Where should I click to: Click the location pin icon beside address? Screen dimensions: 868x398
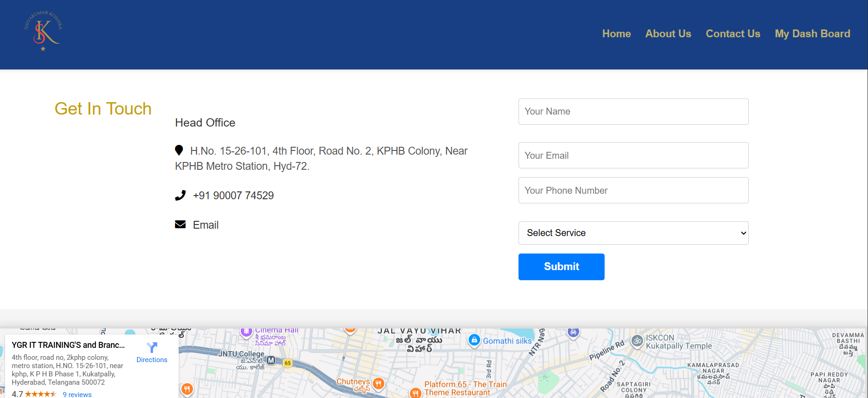tap(179, 150)
